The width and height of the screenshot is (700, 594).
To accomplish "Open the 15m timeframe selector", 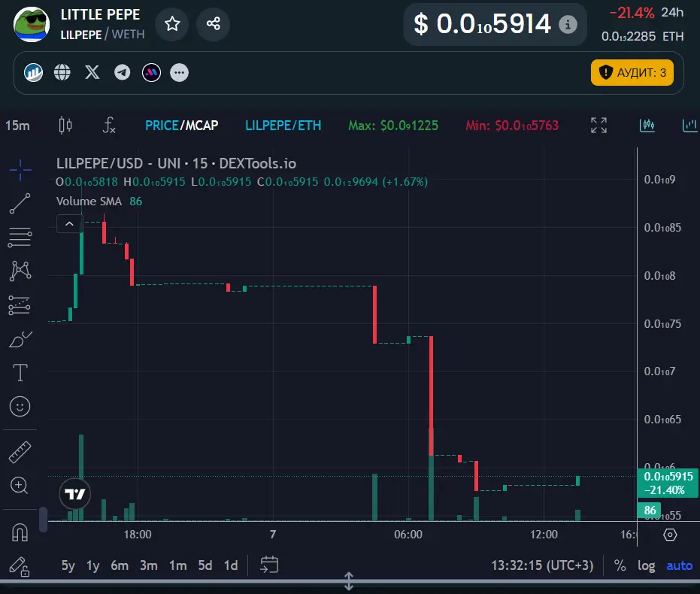I will pyautogui.click(x=17, y=126).
